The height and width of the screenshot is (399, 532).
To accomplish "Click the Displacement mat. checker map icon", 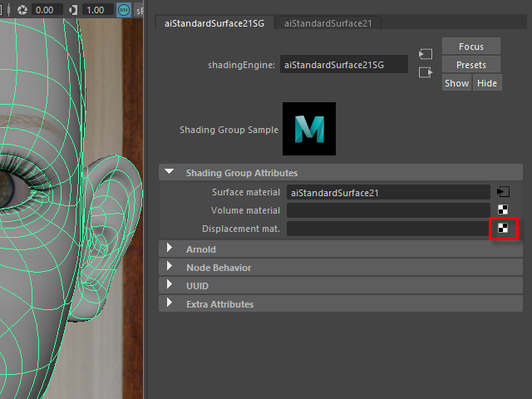I will pyautogui.click(x=502, y=229).
